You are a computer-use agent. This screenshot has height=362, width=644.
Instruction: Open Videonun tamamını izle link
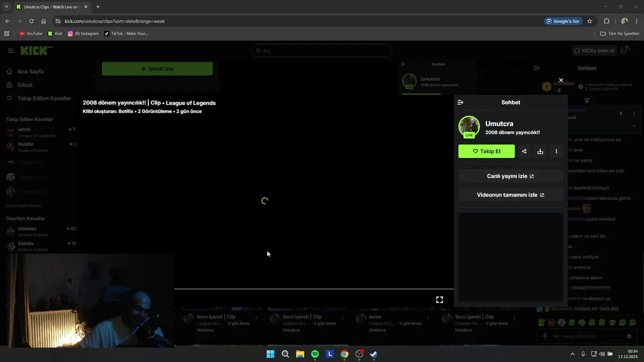tap(511, 195)
